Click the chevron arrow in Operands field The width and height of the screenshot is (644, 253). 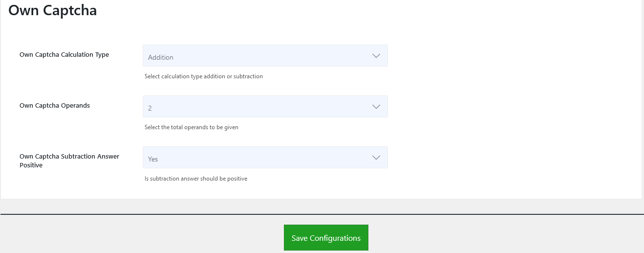point(376,107)
